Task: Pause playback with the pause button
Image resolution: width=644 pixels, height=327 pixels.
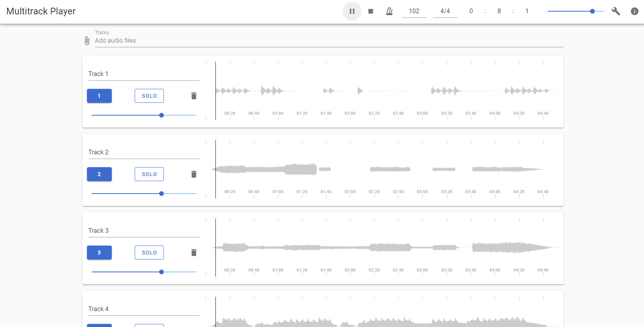Action: point(352,11)
